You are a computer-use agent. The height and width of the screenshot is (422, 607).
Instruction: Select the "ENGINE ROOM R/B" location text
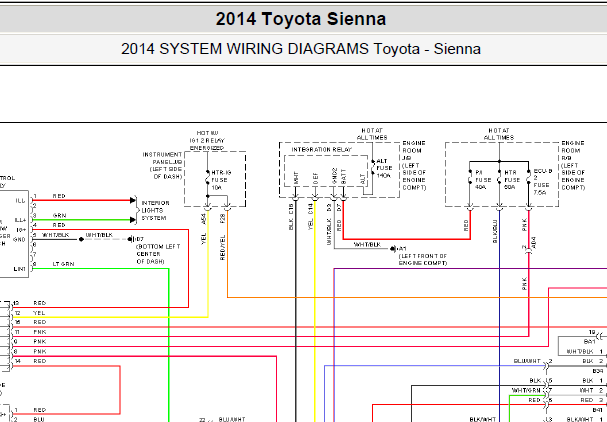[571, 151]
